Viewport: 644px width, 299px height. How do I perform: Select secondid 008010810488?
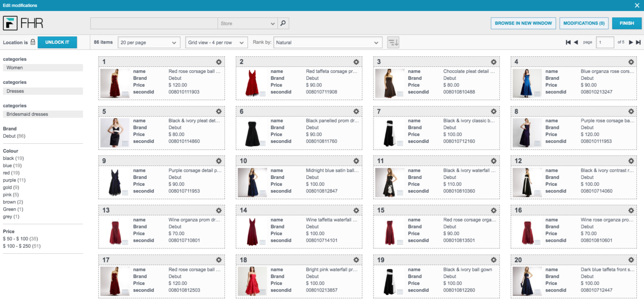coord(459,92)
